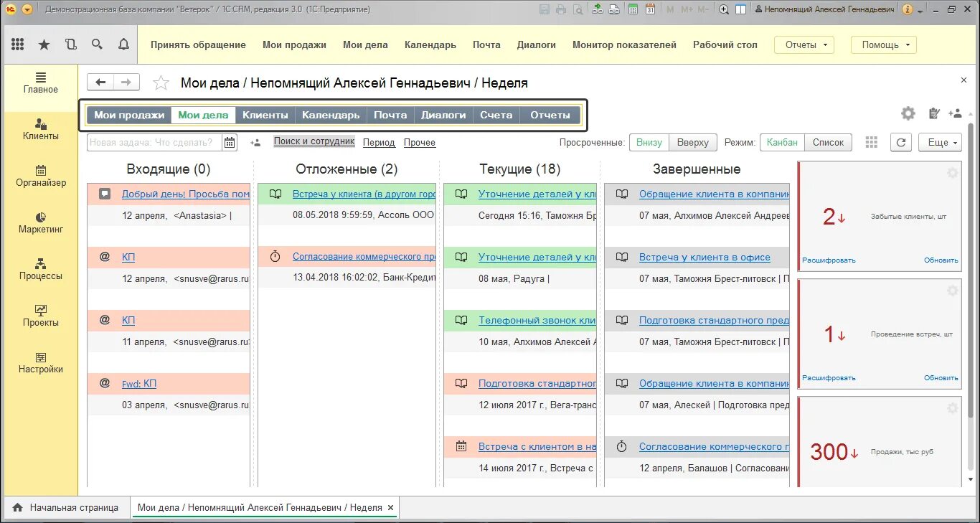Set overdue position to Вверху

click(x=693, y=142)
